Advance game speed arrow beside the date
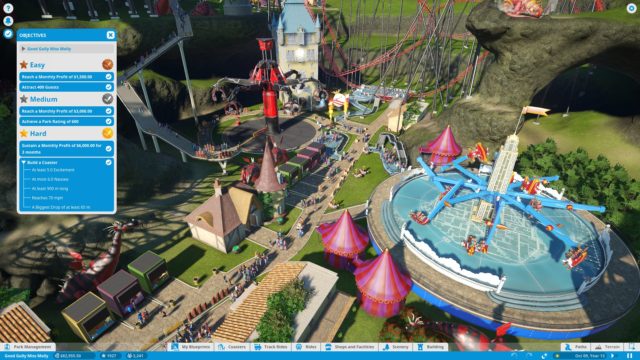640x360 pixels. pyautogui.click(x=612, y=356)
